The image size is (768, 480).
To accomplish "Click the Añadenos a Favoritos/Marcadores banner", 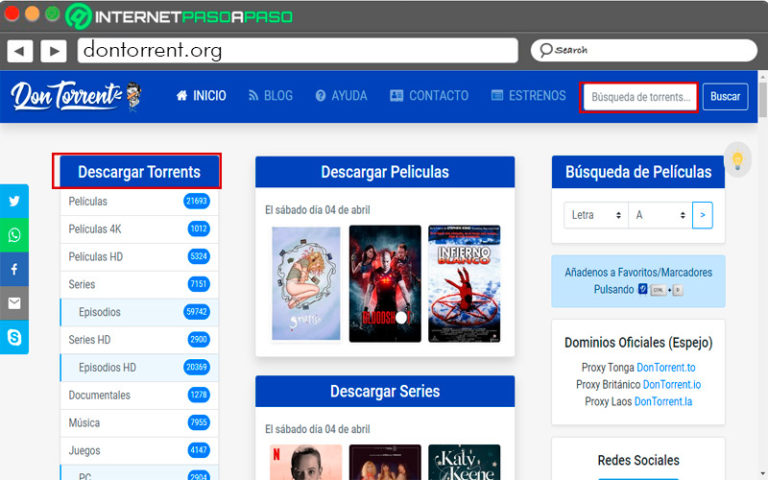I will click(638, 281).
